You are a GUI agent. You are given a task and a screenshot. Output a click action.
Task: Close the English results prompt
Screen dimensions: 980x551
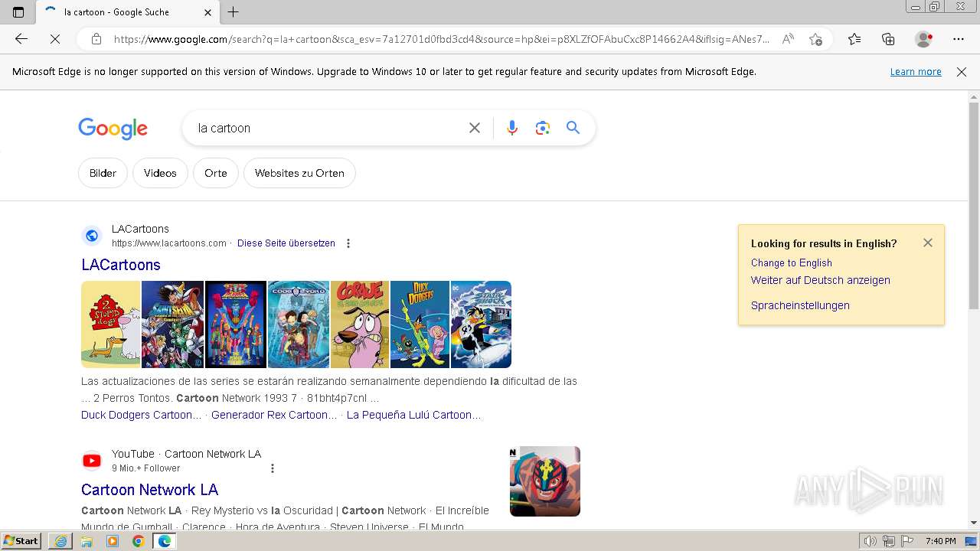click(928, 243)
